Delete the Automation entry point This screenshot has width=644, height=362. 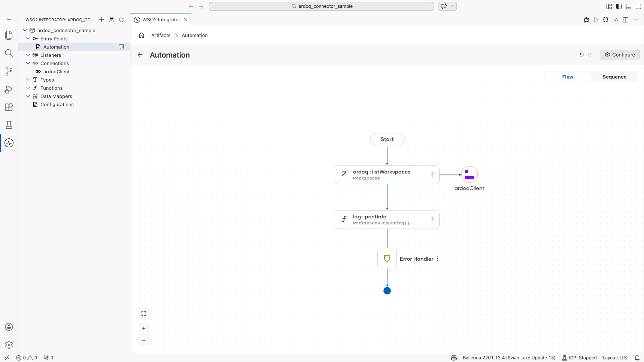pos(122,47)
